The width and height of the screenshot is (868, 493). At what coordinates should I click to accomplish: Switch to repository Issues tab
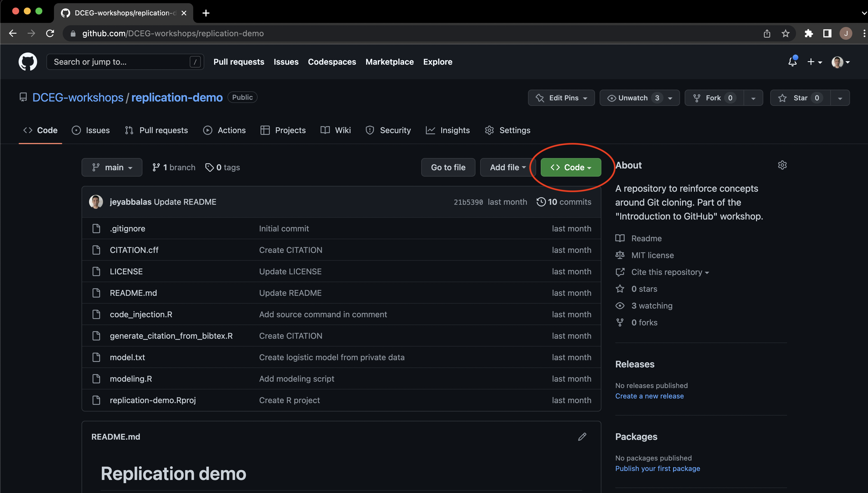pos(91,130)
